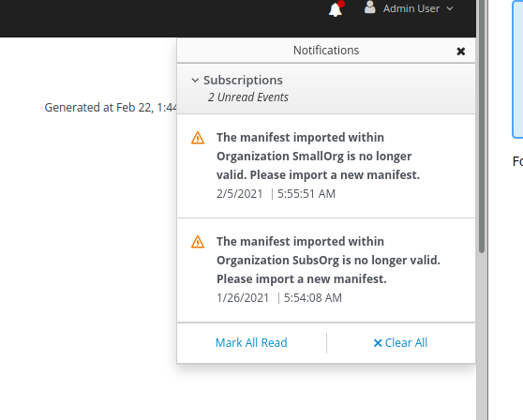Click the 1/26/2021 5:54:08 AM timestamp

[x=279, y=298]
